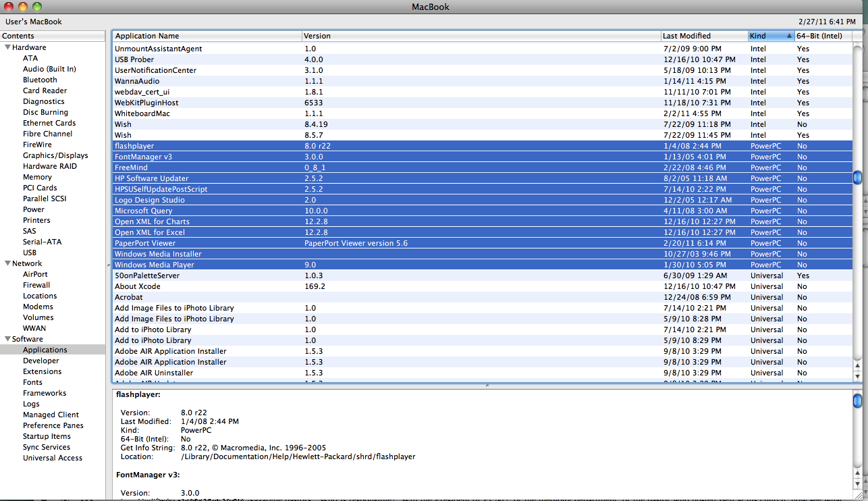
Task: Click the Kind column sort arrow
Action: [789, 36]
